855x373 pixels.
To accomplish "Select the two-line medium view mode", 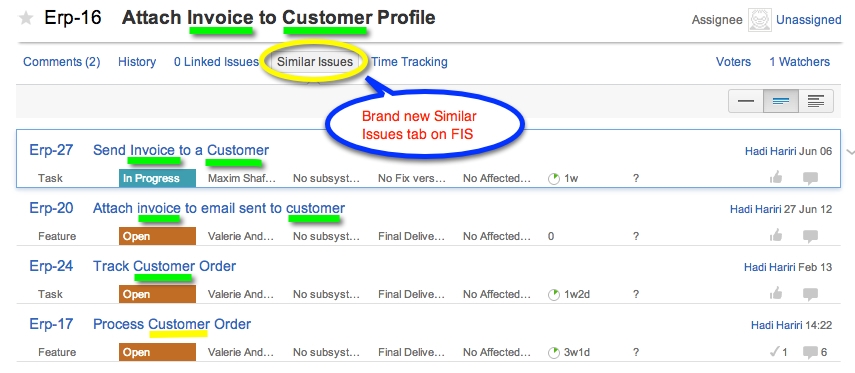I will click(x=781, y=101).
